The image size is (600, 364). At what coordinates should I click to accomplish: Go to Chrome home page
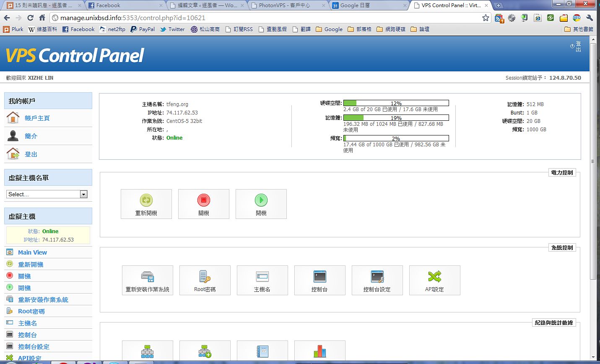coord(42,18)
